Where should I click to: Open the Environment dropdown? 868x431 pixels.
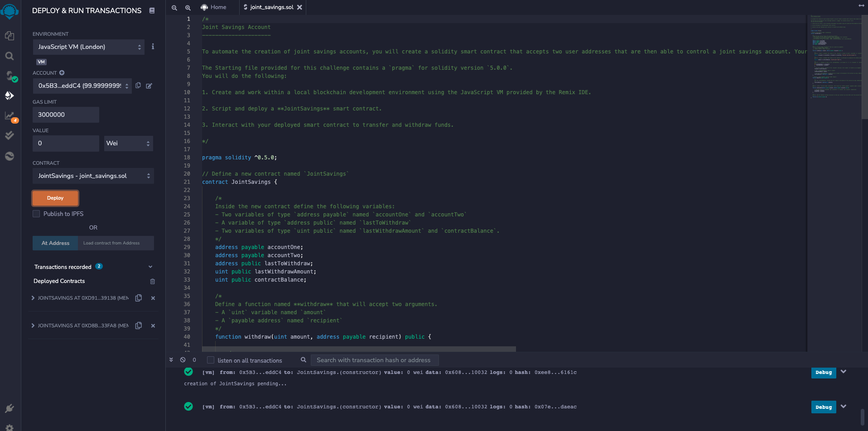pyautogui.click(x=88, y=47)
